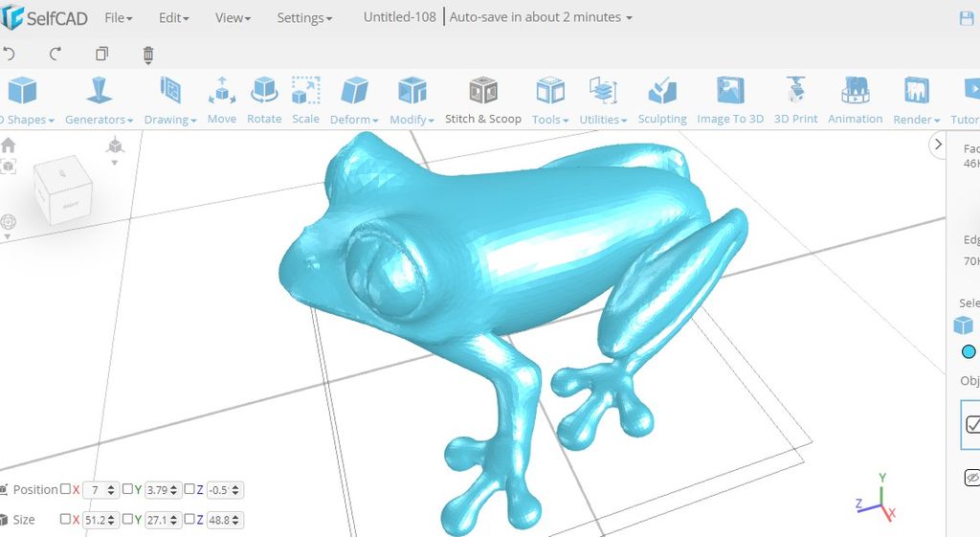Open the View menu
Screen dimensions: 980x537
[x=233, y=17]
